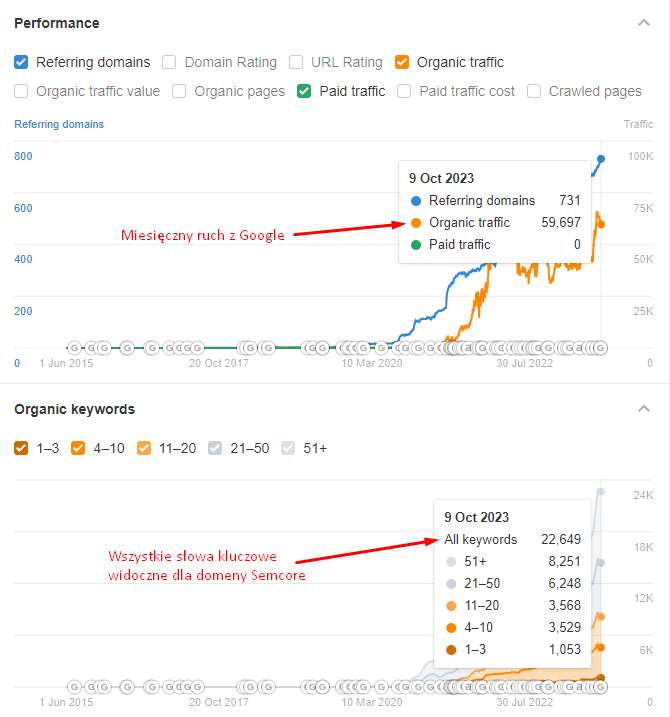
Task: Click the first Google update marker in Performance chart
Action: click(x=74, y=348)
